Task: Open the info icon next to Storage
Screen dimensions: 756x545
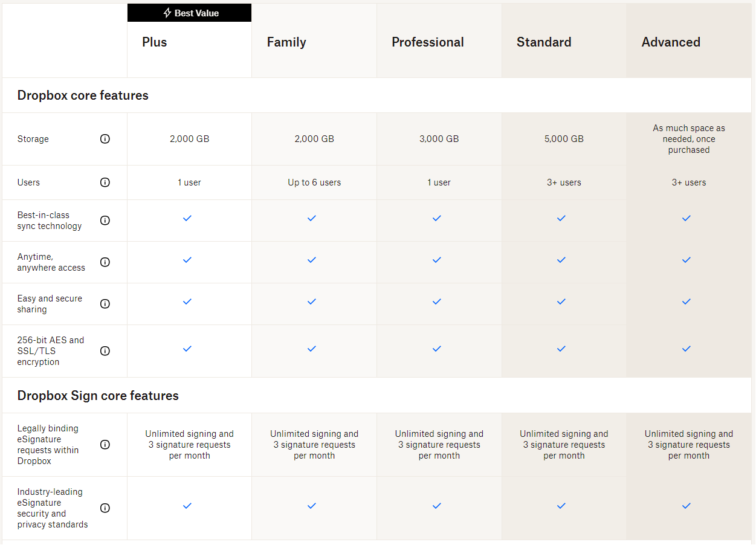Action: click(x=105, y=139)
